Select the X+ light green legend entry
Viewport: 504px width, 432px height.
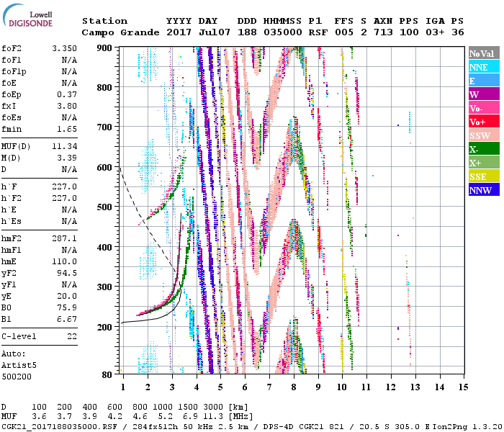(483, 163)
